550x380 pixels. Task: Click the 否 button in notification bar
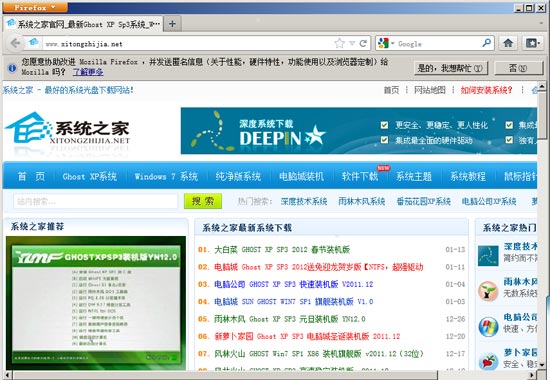(518, 68)
